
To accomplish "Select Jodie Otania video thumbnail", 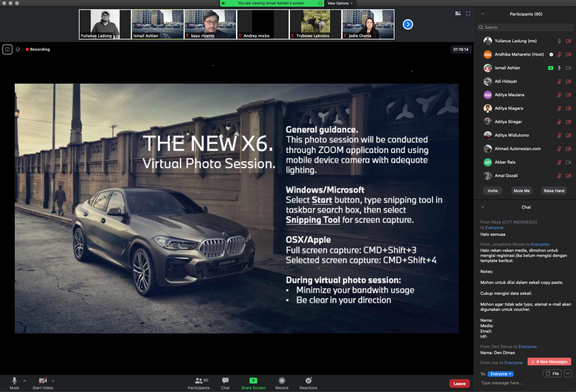I will [x=368, y=24].
